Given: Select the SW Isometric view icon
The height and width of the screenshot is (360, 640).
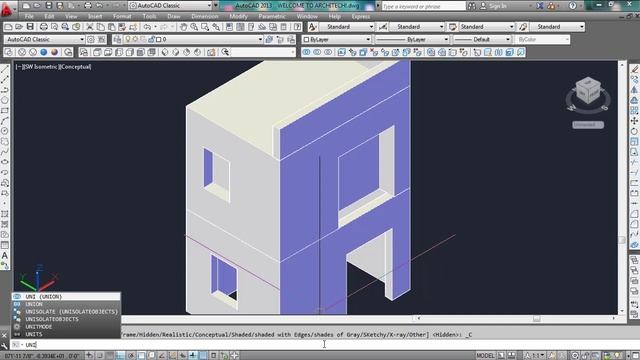Looking at the screenshot, I should click(165, 52).
